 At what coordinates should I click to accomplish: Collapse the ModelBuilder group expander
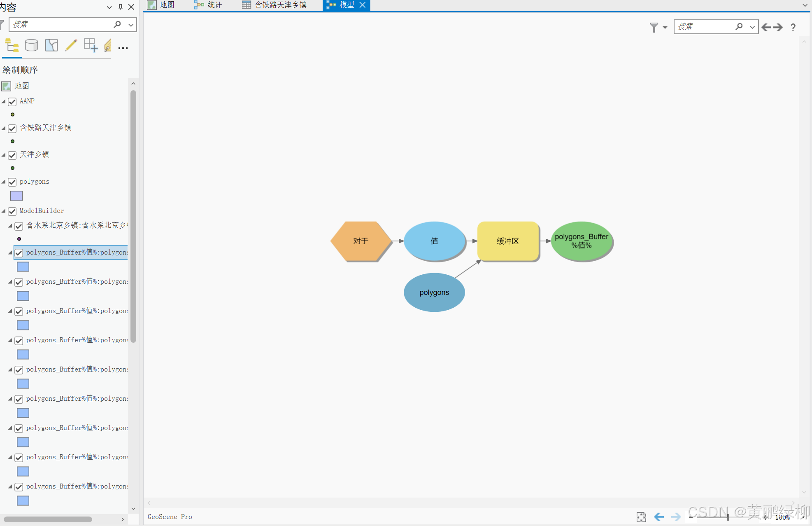4,211
